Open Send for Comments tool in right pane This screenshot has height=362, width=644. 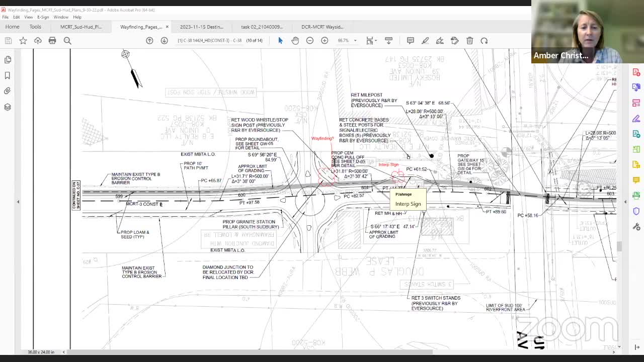(x=636, y=165)
